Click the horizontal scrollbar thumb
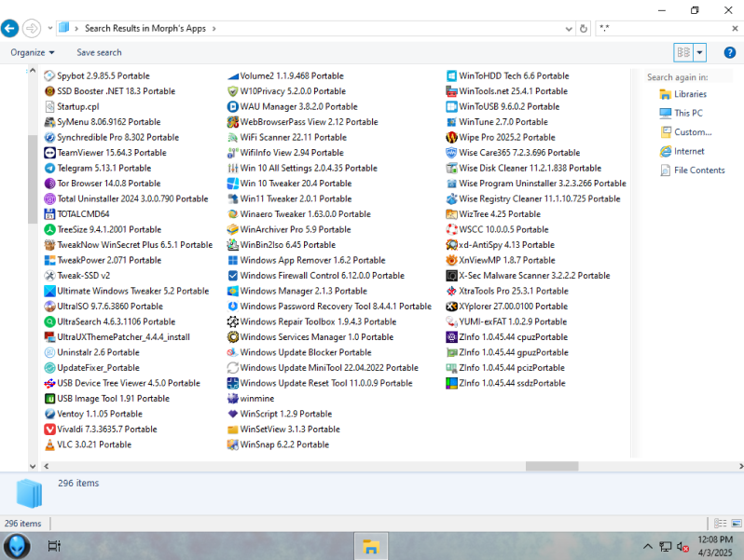This screenshot has width=744, height=560. click(x=552, y=466)
